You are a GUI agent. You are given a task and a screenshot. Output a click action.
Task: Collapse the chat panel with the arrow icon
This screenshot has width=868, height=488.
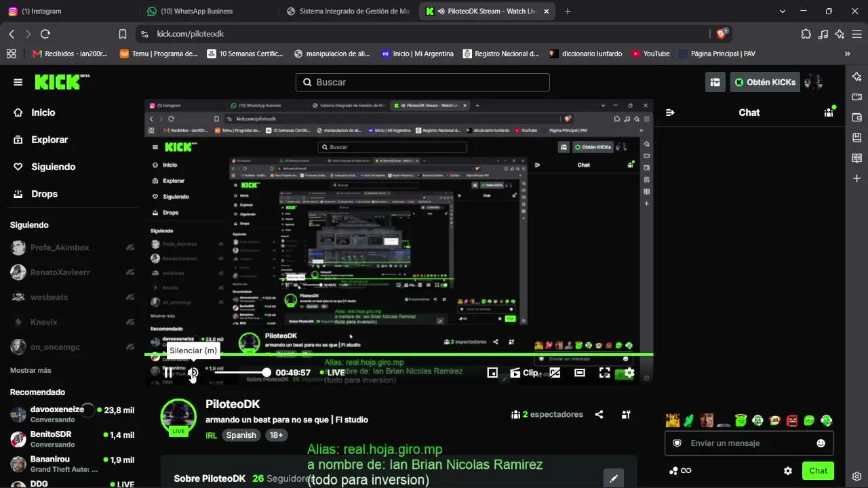click(670, 113)
